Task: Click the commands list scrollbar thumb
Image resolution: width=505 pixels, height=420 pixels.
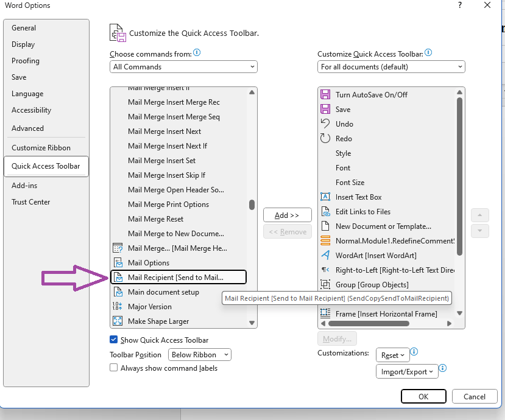Action: 252,206
